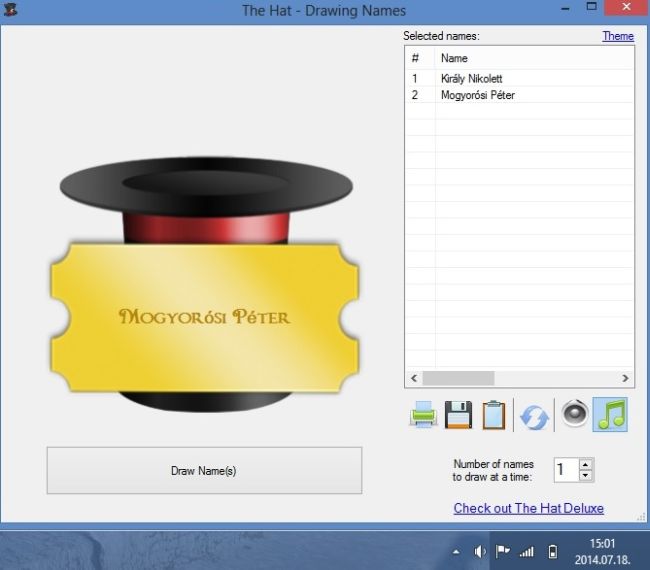Print the selected names list

coord(423,415)
